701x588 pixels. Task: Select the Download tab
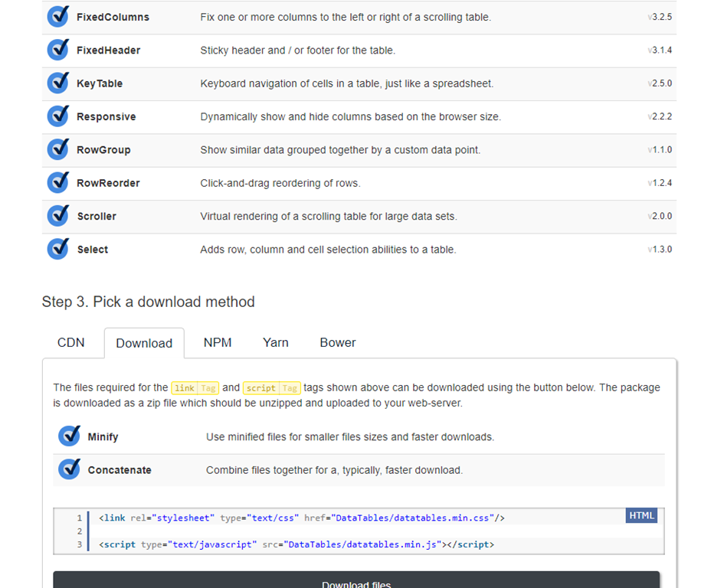(144, 343)
